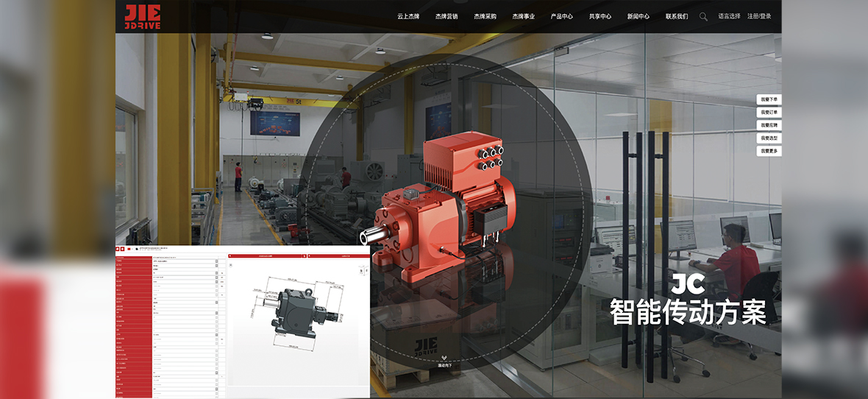Open the 杰牌事业 menu
Viewport: 868px width, 399px height.
click(x=523, y=16)
